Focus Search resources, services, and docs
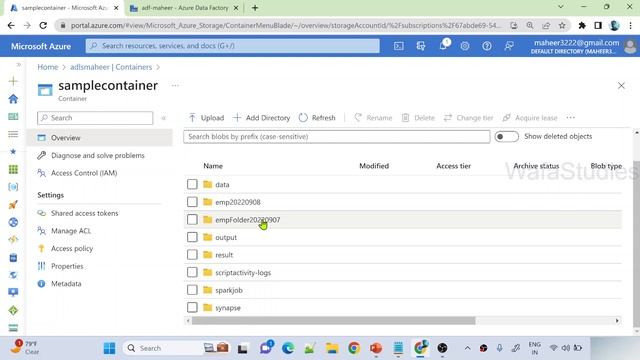 tap(233, 46)
